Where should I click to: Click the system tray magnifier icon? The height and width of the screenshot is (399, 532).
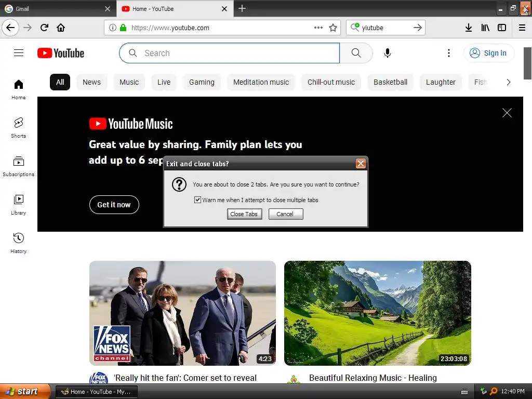pos(494,391)
